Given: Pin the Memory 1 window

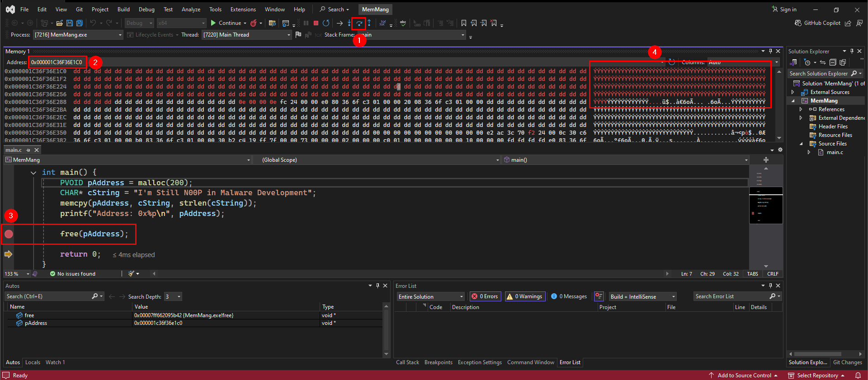Looking at the screenshot, I should coord(770,52).
